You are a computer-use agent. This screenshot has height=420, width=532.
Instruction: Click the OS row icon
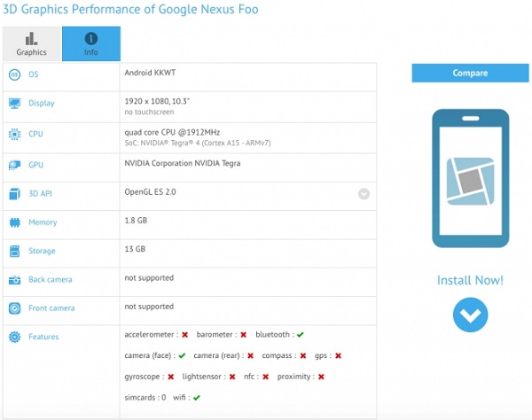point(14,74)
